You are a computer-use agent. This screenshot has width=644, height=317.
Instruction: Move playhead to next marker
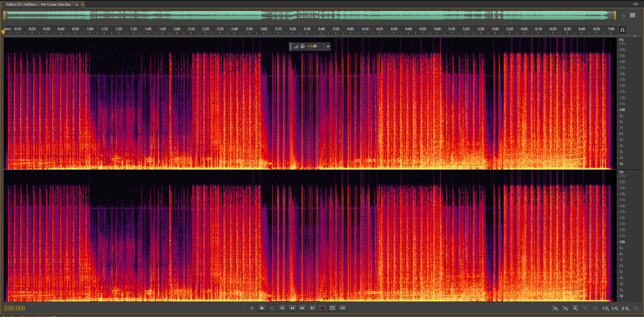click(x=312, y=308)
